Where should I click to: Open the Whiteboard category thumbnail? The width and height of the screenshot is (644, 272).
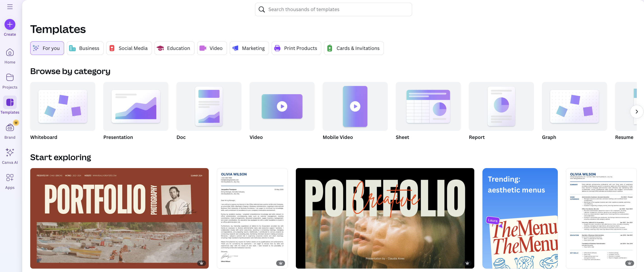coord(63,106)
